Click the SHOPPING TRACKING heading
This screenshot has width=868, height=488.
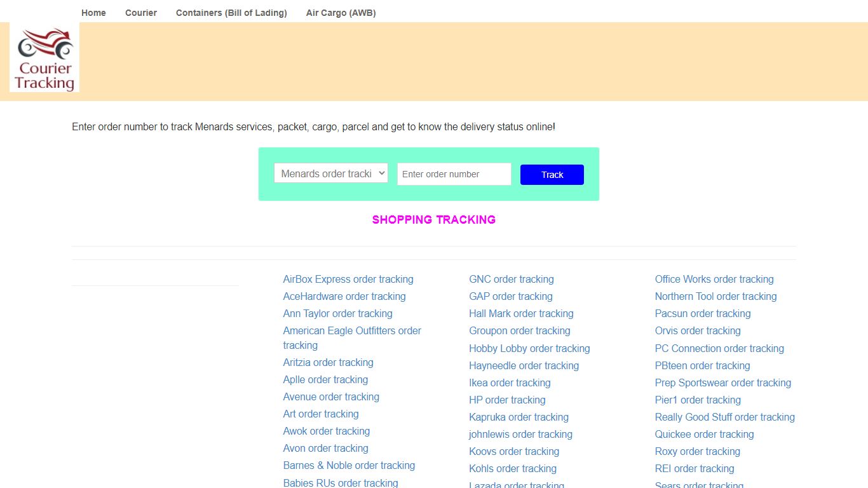434,219
